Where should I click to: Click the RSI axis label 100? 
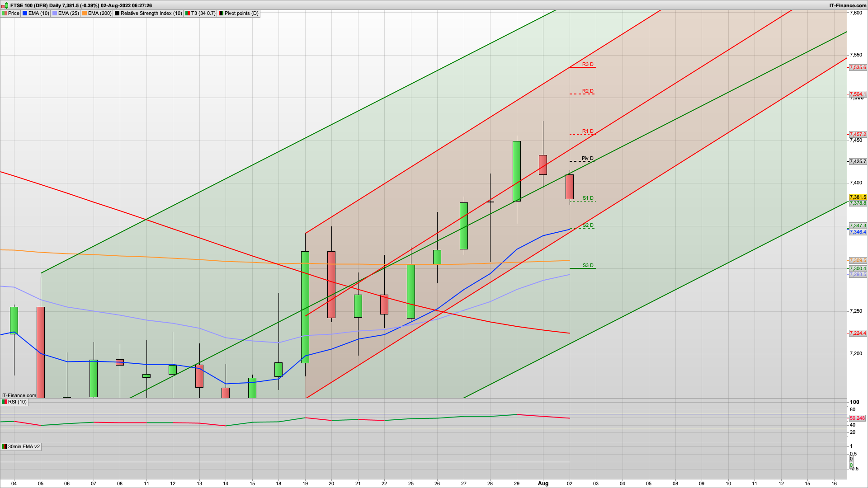(x=854, y=402)
